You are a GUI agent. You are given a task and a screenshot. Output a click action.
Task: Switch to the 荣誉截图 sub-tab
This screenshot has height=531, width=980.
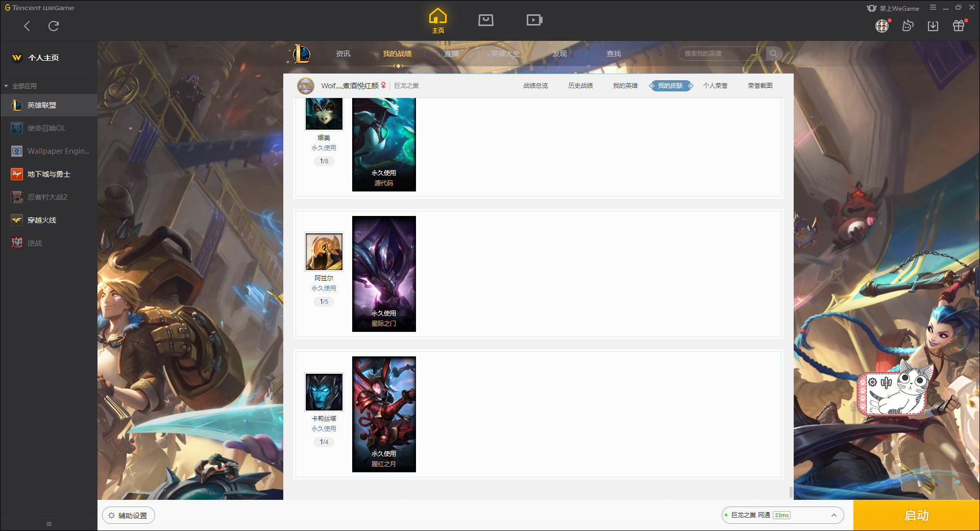(760, 86)
